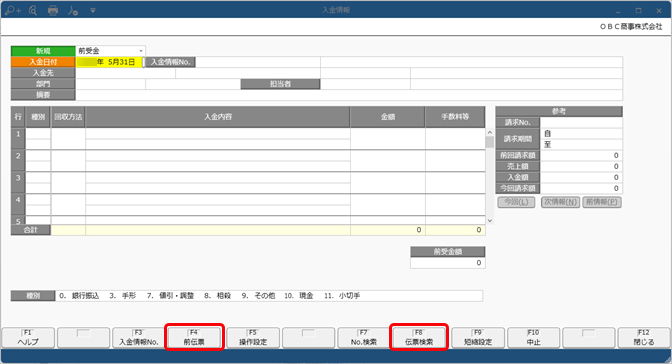Click the 入金内容 column header
Viewport: 672px width, 364px height.
[218, 117]
